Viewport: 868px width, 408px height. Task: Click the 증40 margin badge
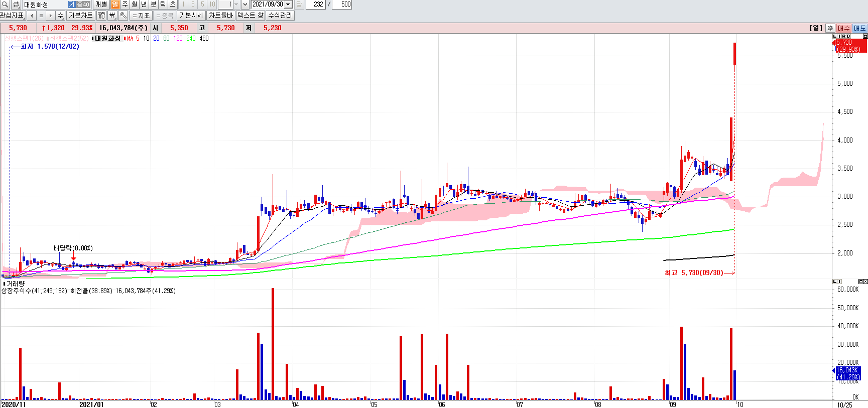pyautogui.click(x=83, y=5)
